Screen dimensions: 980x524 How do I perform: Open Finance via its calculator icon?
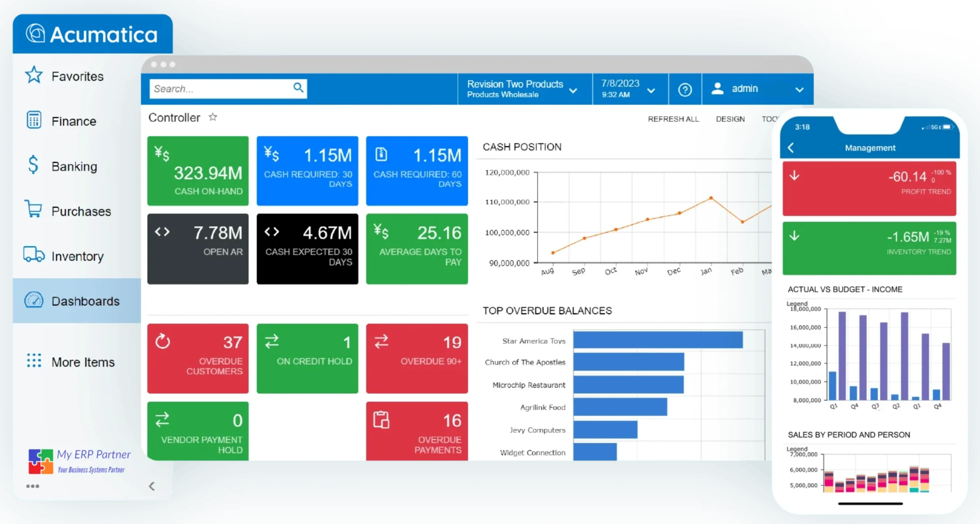tap(34, 120)
